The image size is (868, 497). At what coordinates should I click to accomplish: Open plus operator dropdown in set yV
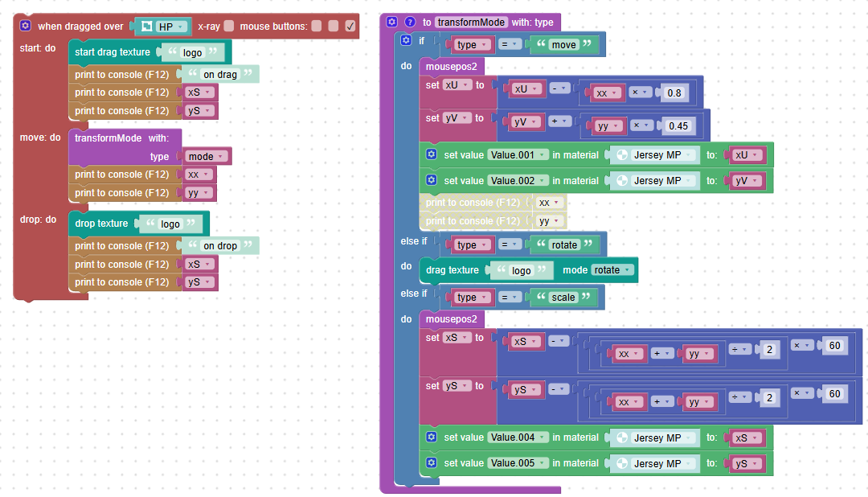pyautogui.click(x=559, y=121)
